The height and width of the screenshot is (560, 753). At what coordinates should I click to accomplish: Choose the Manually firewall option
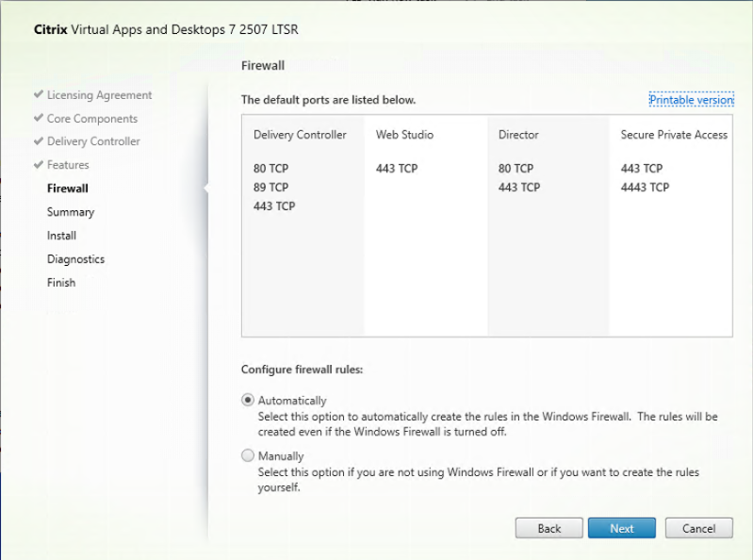click(x=248, y=455)
